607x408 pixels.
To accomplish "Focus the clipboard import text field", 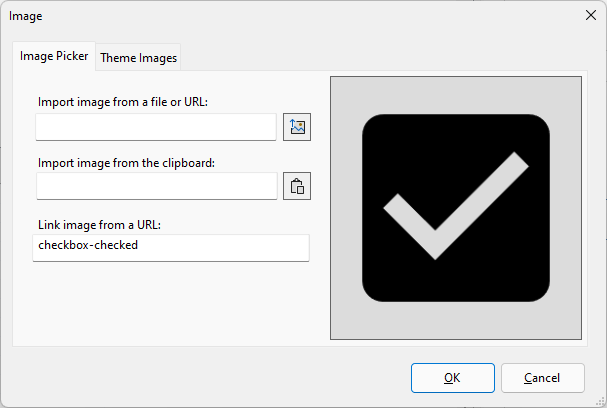I will click(x=157, y=186).
